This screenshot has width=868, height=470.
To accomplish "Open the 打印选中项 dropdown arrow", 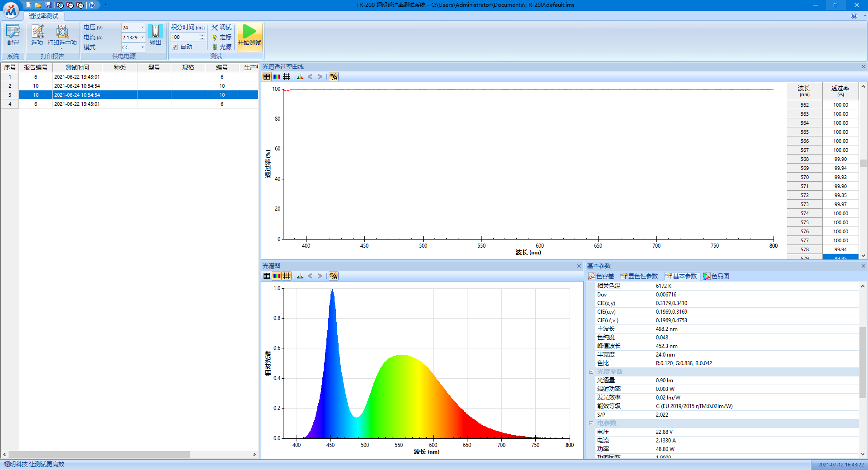I will 62,49.
